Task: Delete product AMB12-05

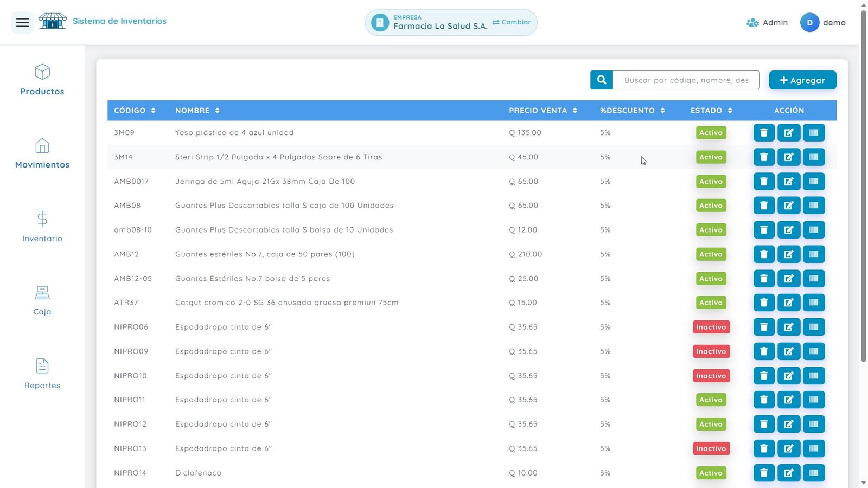Action: click(x=764, y=279)
